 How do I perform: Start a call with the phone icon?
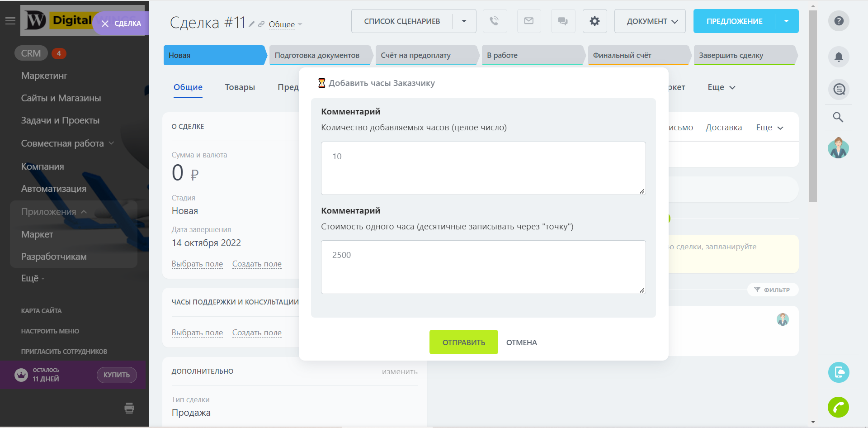pyautogui.click(x=495, y=21)
